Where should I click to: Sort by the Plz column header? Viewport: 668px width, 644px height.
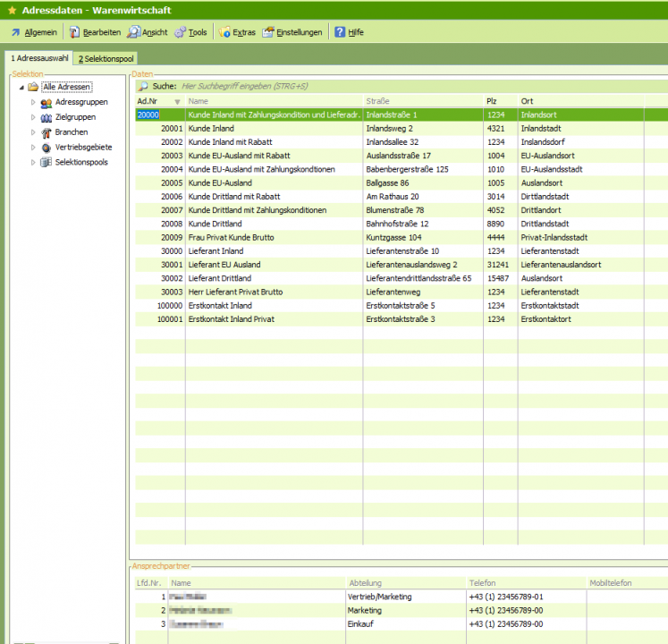click(501, 101)
